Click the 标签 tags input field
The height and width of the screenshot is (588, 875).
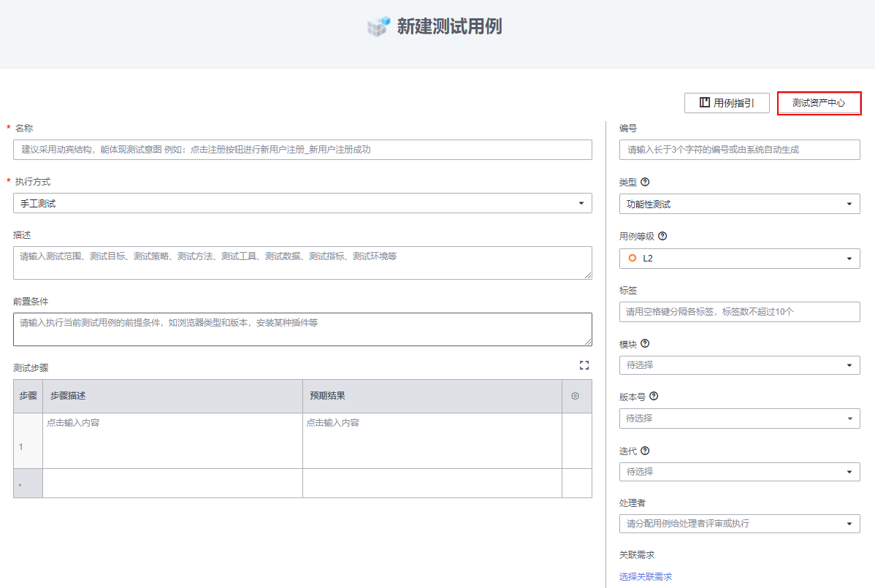(x=739, y=312)
